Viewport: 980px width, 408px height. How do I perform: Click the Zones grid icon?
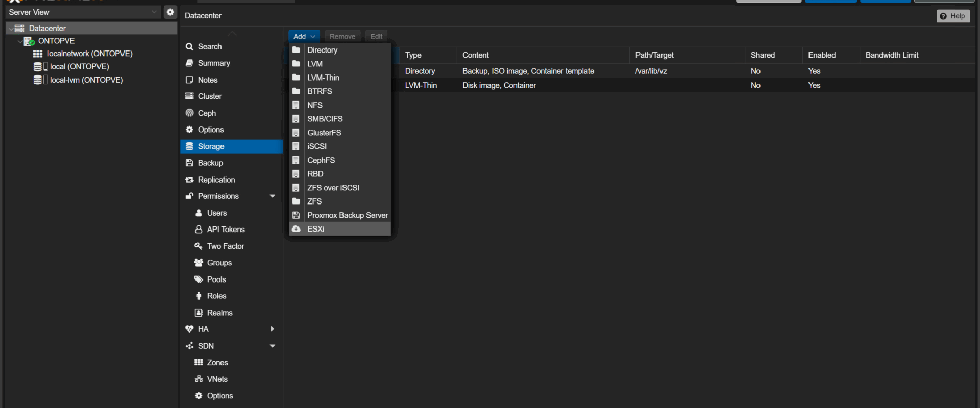tap(199, 363)
